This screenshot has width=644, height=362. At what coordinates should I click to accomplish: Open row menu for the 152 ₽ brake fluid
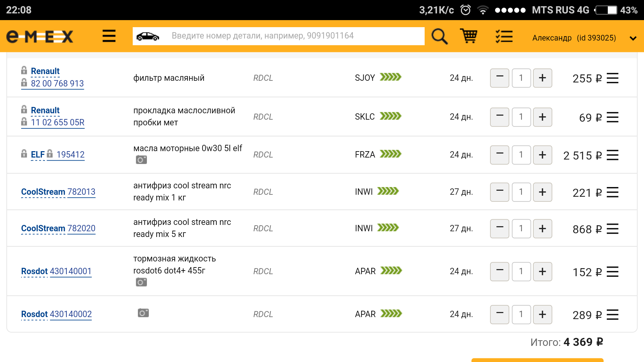pyautogui.click(x=612, y=272)
